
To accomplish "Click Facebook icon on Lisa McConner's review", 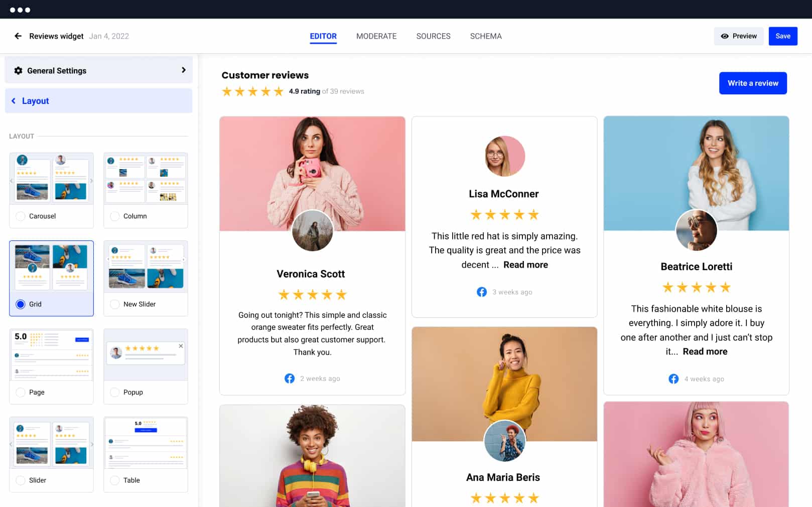I will [x=482, y=292].
